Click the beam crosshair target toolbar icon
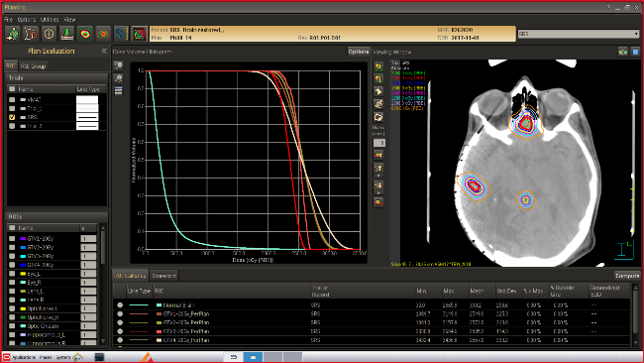 tap(49, 34)
